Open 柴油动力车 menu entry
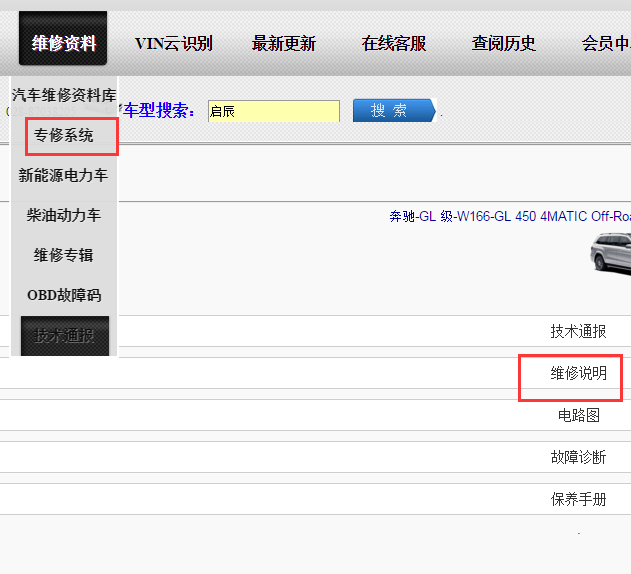Viewport: 631px width, 574px height. (x=64, y=215)
